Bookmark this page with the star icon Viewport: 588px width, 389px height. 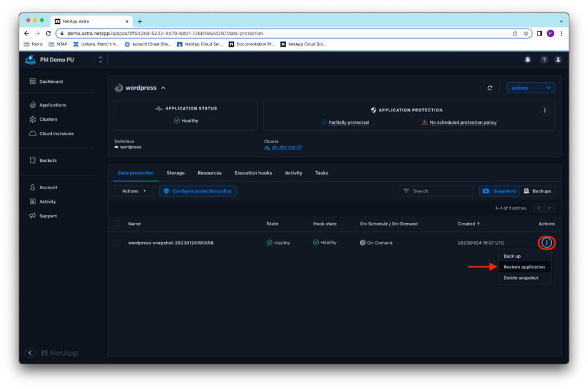[526, 34]
